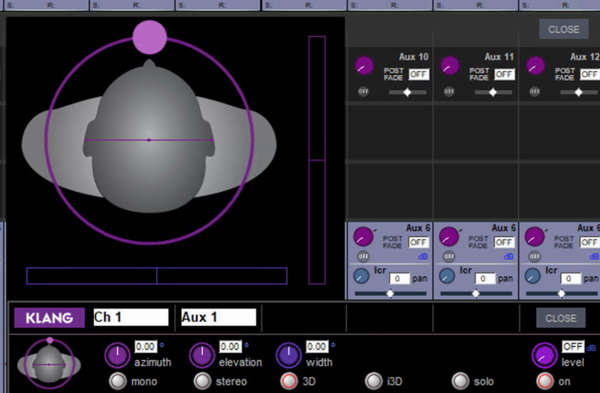Click the Aux 10 send level knob

pos(364,66)
